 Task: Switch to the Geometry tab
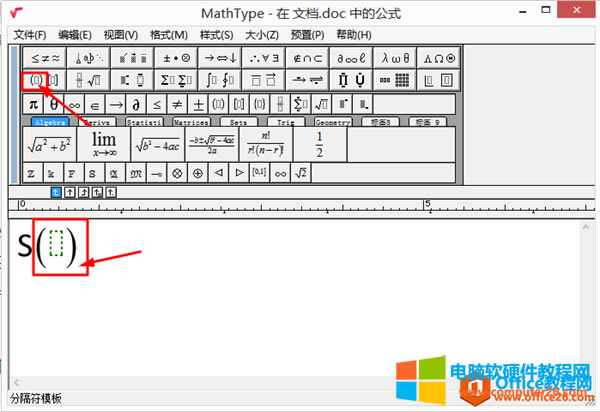333,122
